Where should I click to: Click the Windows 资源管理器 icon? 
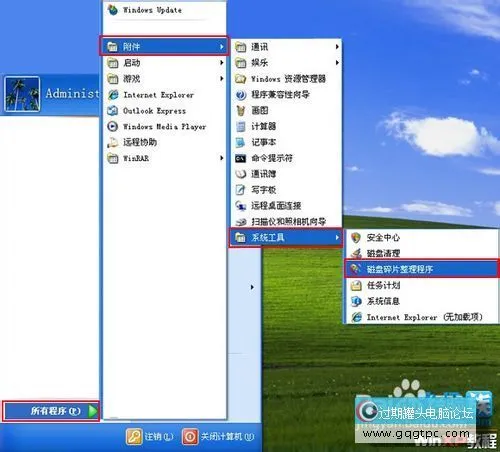coord(241,79)
